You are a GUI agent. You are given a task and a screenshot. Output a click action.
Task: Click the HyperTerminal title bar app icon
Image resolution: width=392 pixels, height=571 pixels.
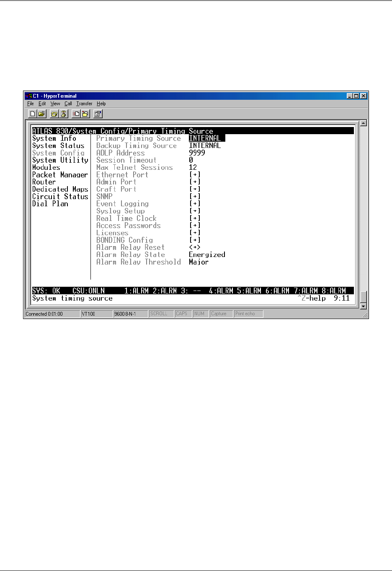click(x=28, y=96)
